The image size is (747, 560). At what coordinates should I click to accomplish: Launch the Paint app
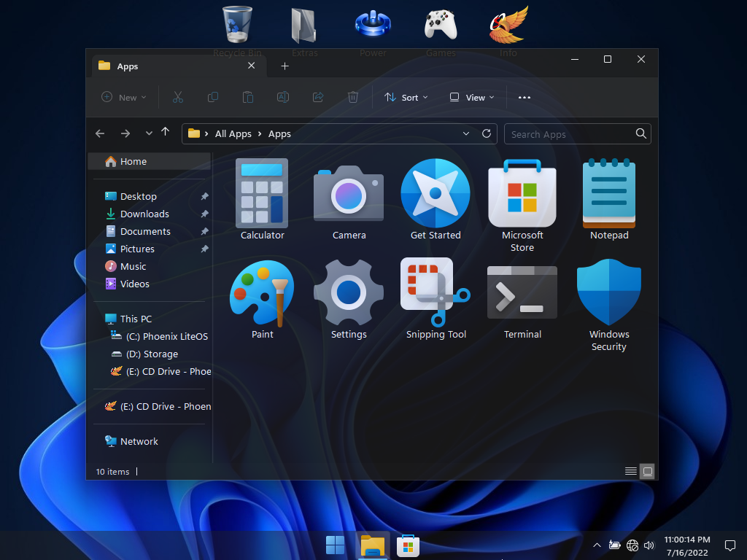click(x=262, y=293)
